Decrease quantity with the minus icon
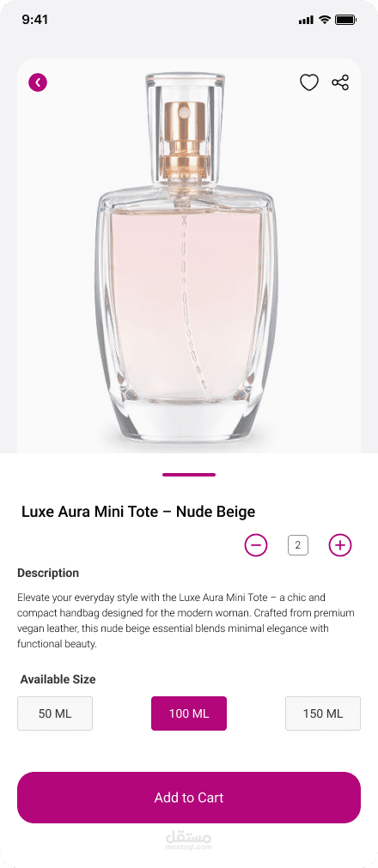This screenshot has width=378, height=868. pos(256,545)
